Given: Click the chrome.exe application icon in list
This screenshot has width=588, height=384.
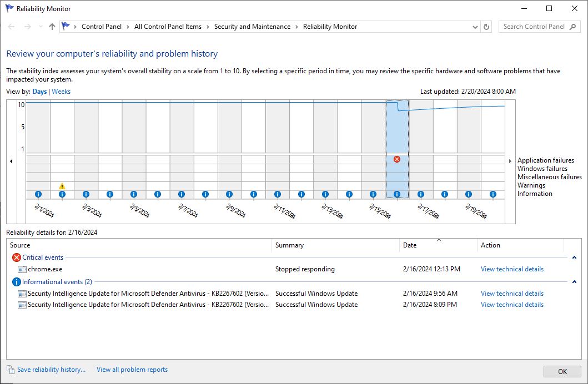Looking at the screenshot, I should tap(22, 269).
